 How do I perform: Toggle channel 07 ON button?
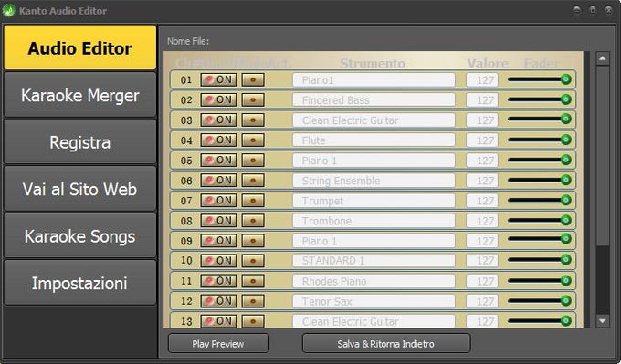point(218,201)
